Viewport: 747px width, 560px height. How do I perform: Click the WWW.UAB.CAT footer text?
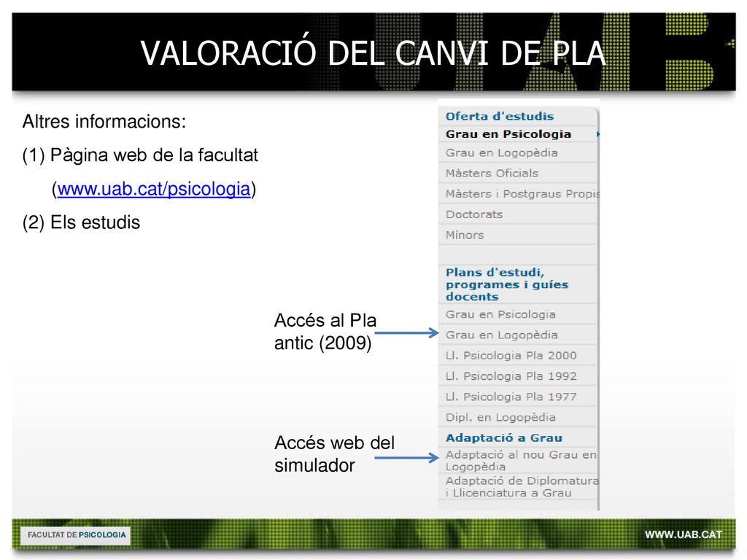683,534
